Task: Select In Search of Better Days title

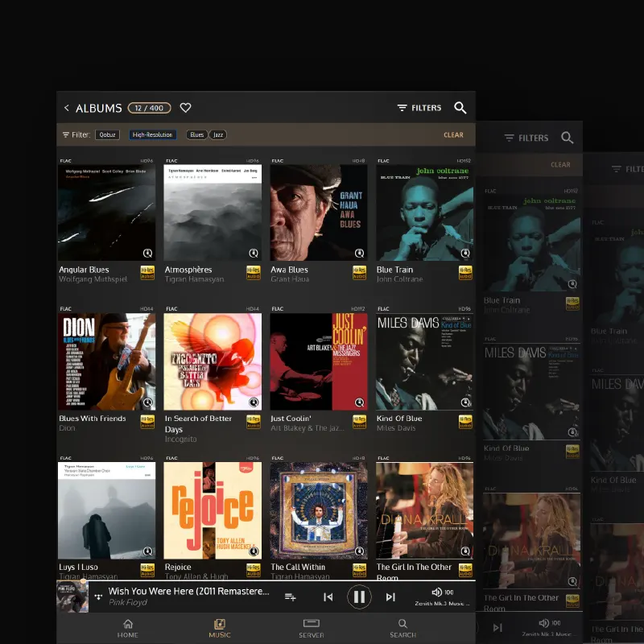Action: pyautogui.click(x=198, y=424)
